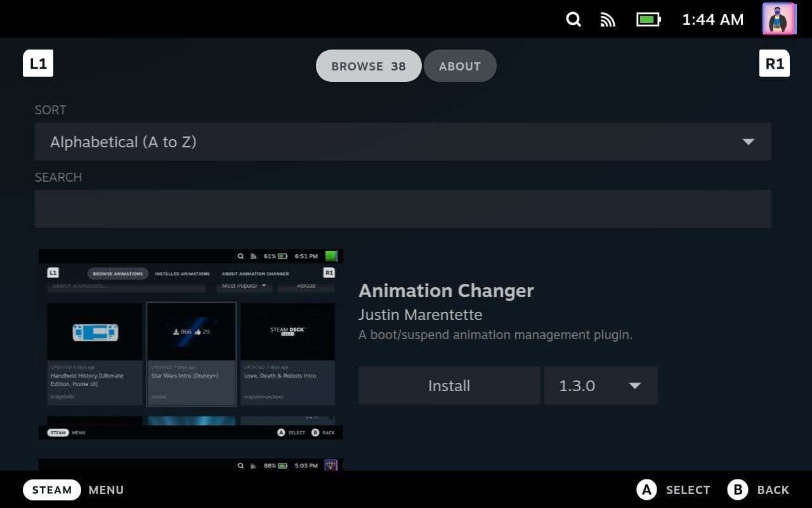Switch to the ABOUT tab
Image resolution: width=812 pixels, height=508 pixels.
tap(460, 66)
